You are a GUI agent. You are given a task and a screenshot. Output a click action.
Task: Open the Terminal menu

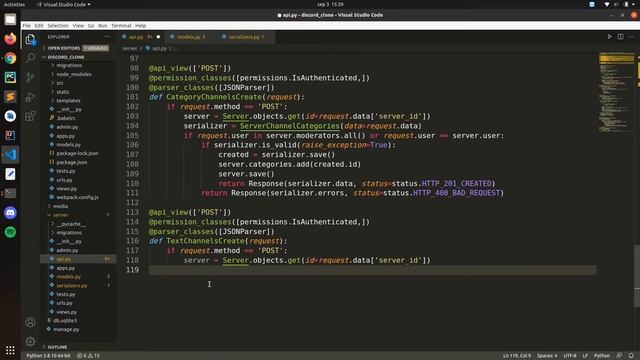121,25
